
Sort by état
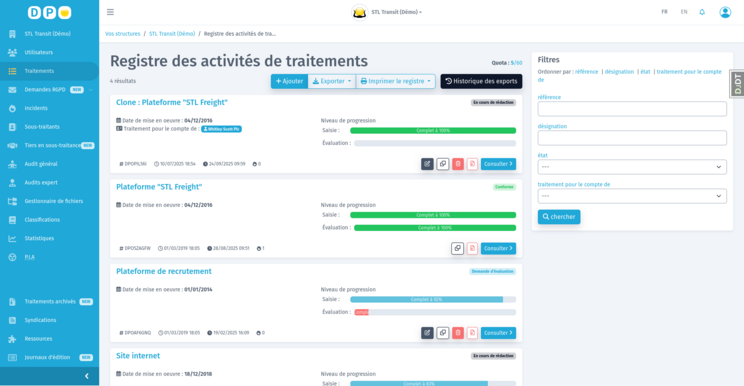tap(645, 72)
